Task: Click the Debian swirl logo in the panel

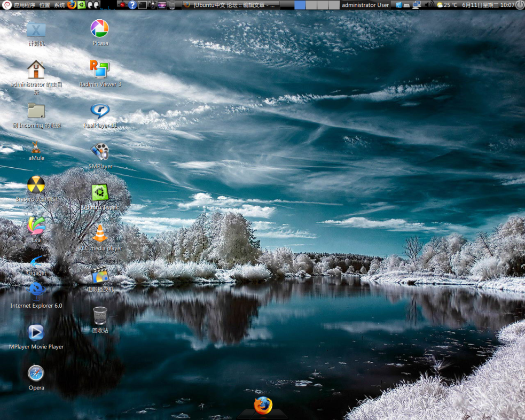Action: (7, 5)
